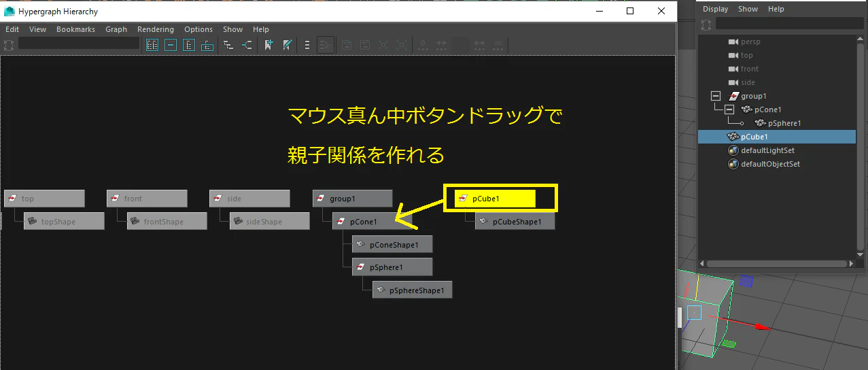
Task: Minimize the Hypergraph Hierarchy window
Action: click(x=600, y=11)
